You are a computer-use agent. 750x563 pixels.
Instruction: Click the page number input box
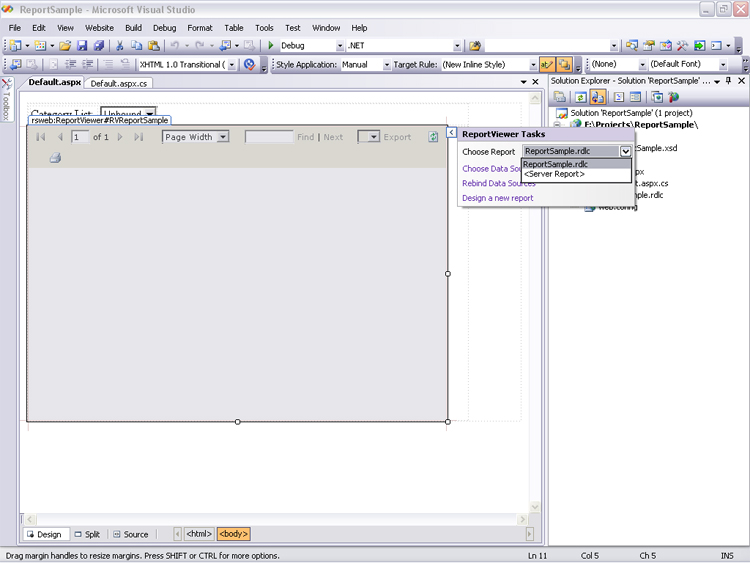pyautogui.click(x=80, y=137)
